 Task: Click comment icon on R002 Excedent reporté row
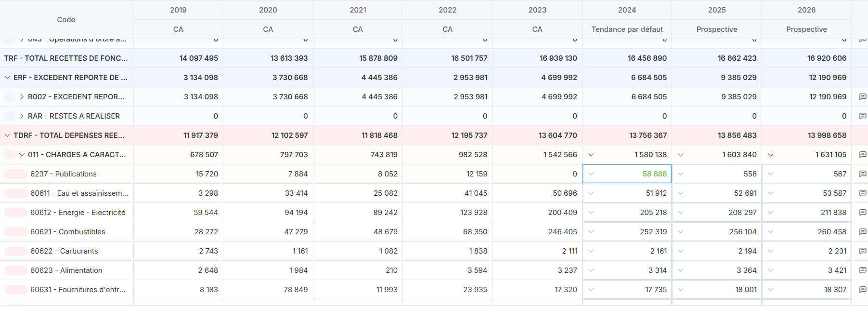(x=862, y=97)
